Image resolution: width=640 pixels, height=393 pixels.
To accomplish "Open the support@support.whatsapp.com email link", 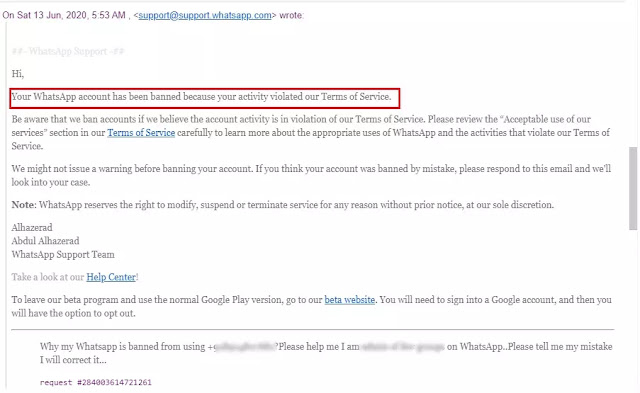I will pos(205,16).
